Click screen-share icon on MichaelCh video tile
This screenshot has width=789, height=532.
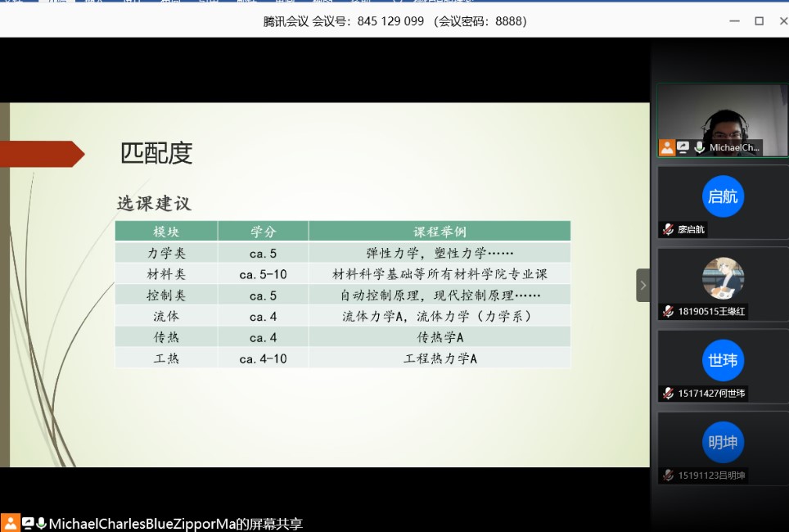683,147
